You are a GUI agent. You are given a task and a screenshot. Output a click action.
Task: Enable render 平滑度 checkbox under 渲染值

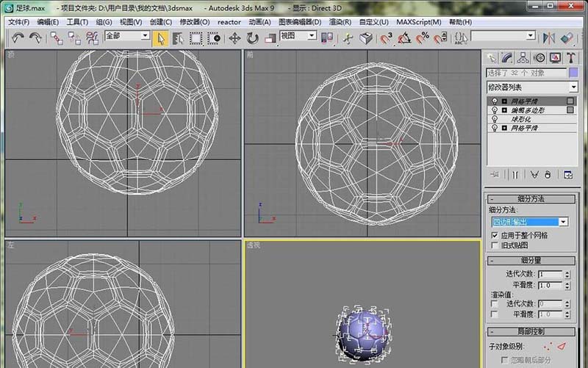point(495,314)
